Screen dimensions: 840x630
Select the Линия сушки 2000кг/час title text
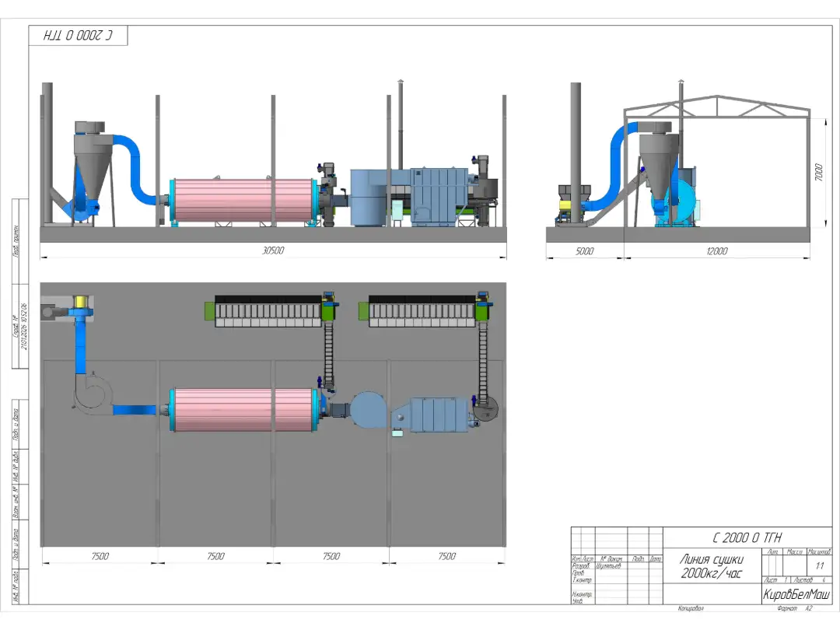[x=712, y=566]
